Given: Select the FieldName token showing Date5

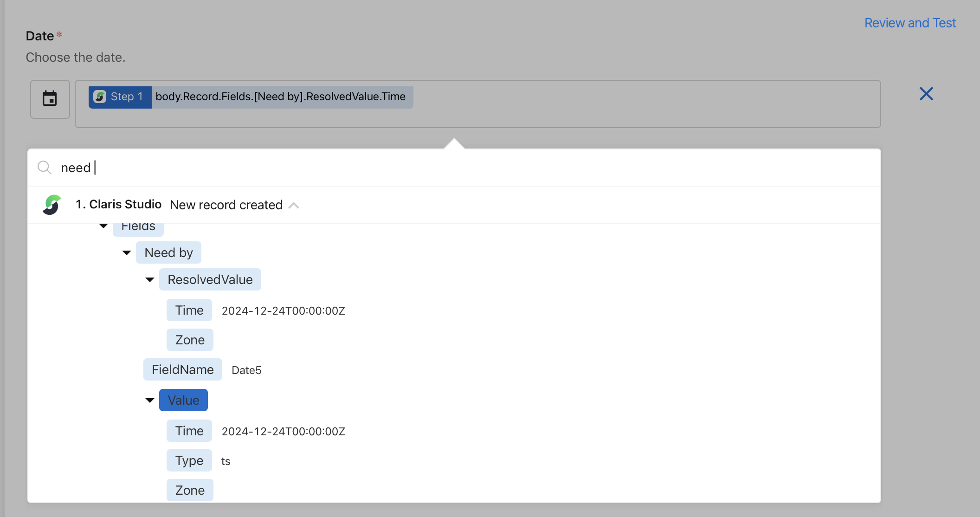Looking at the screenshot, I should tap(182, 369).
